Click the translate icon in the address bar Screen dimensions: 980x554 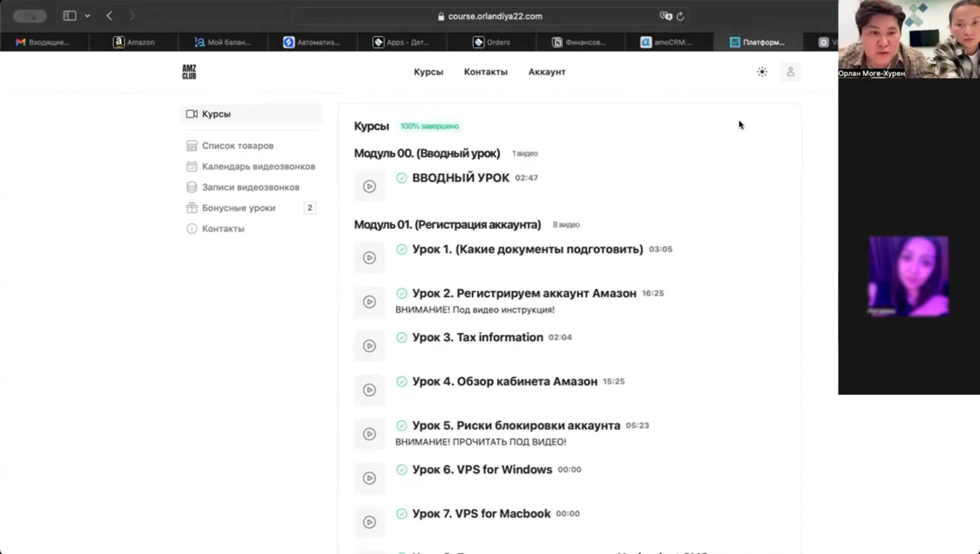665,16
